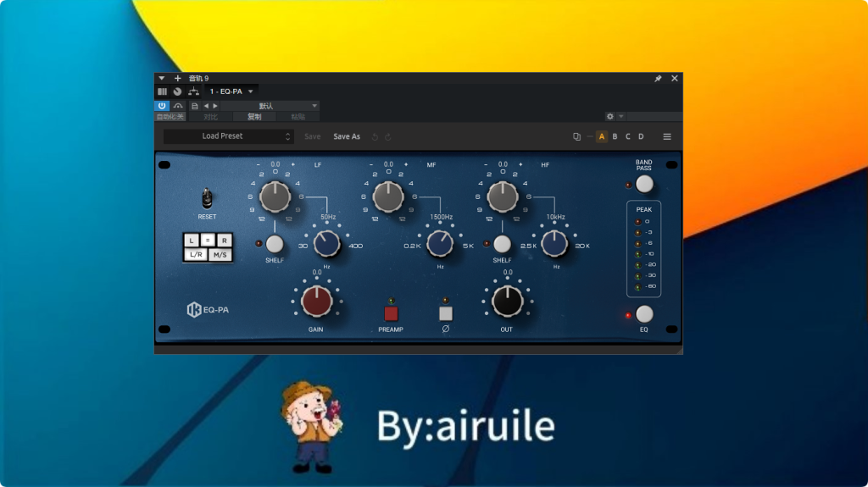Select snapshot slot D
This screenshot has height=487, width=868.
tap(641, 136)
